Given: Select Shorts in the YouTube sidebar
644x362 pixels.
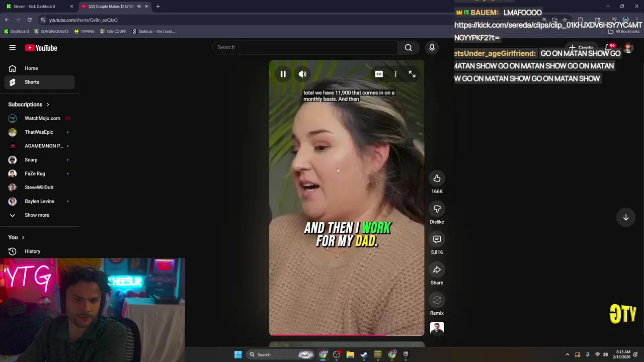Looking at the screenshot, I should tap(39, 82).
